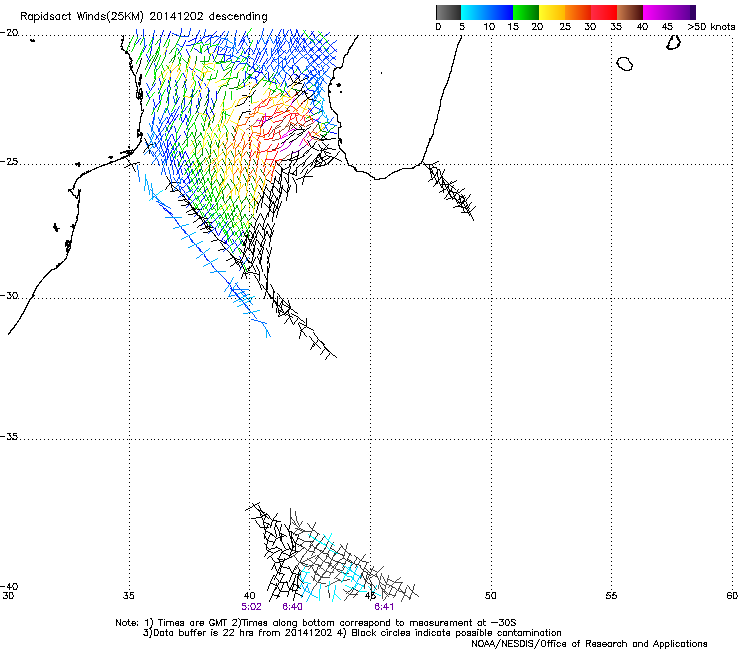The image size is (740, 650).
Task: Click the '55' longitude axis label
Action: pos(611,596)
